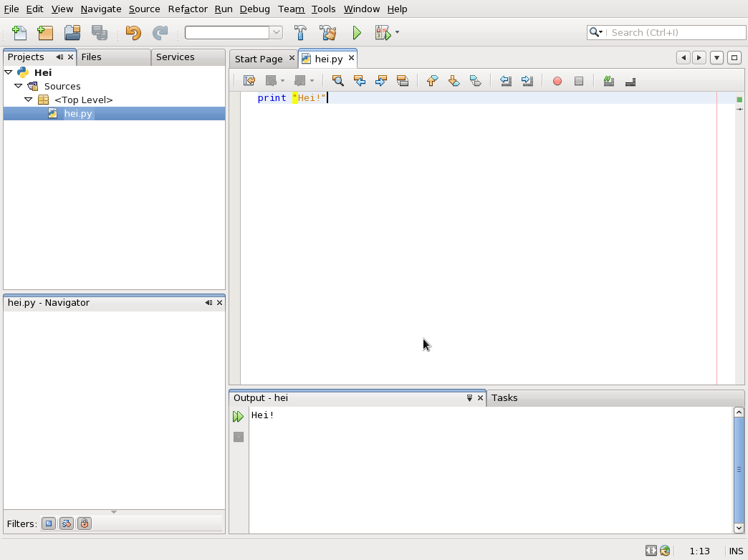This screenshot has width=748, height=560.
Task: Open Forward history dropdown arrow
Action: [312, 81]
